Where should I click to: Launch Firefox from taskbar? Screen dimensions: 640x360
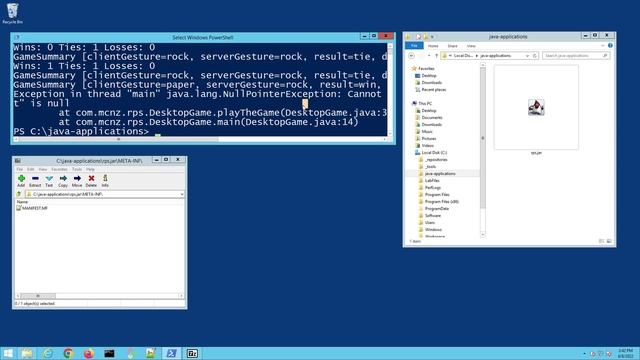click(x=89, y=353)
